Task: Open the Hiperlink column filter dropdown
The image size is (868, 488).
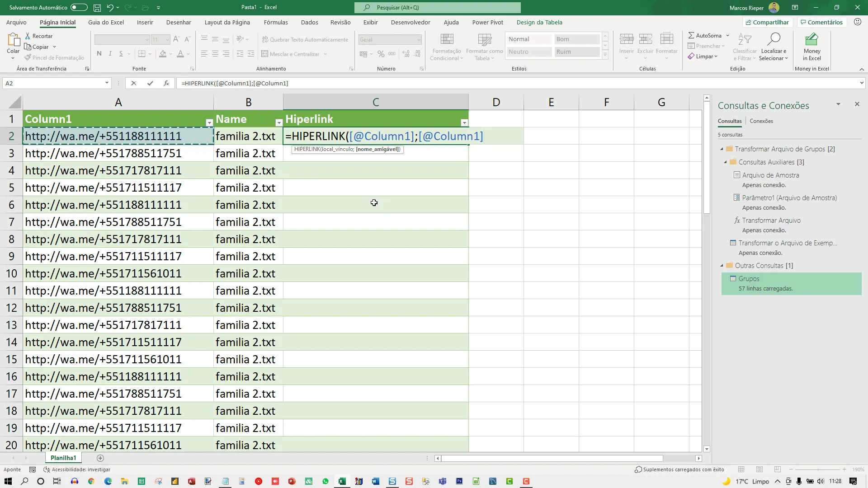Action: 464,123
